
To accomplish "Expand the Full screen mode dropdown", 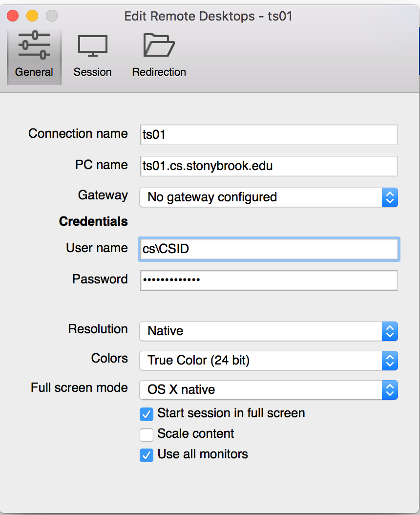I will (x=269, y=390).
